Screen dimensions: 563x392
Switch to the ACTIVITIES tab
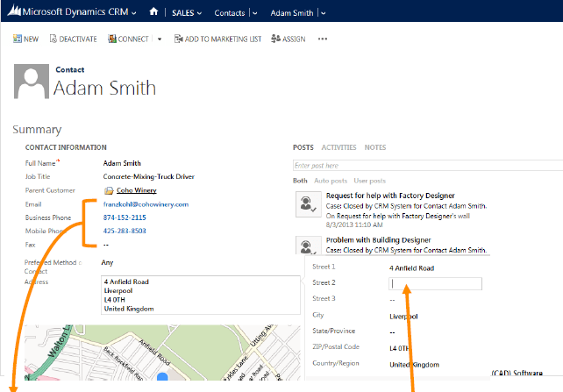point(339,147)
